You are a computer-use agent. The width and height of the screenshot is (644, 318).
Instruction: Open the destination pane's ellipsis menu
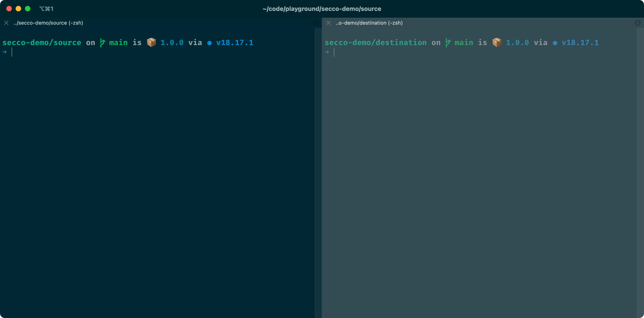point(637,23)
